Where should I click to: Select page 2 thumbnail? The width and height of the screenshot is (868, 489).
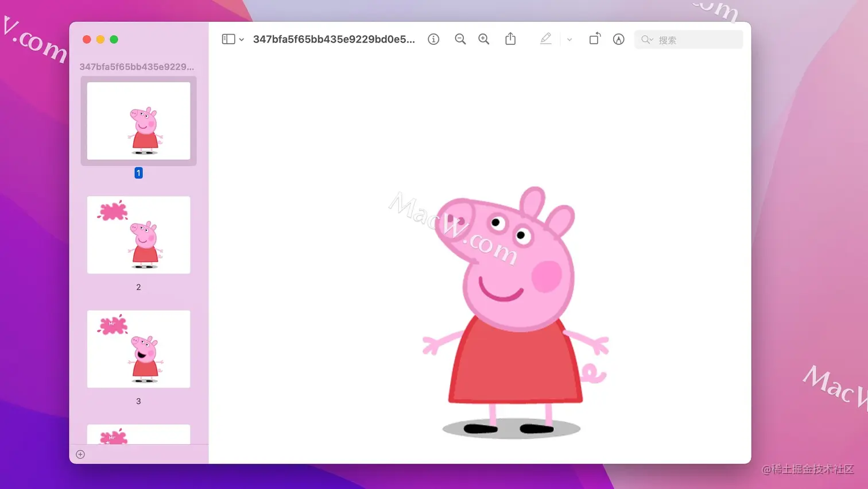[x=138, y=235]
